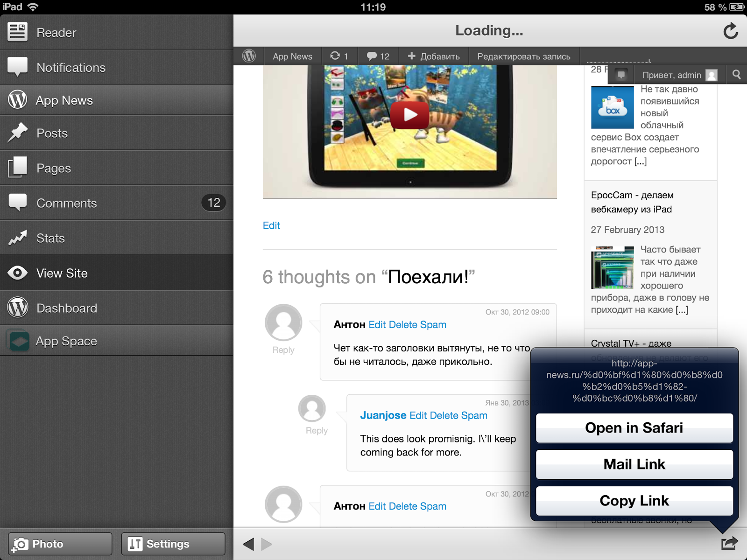Tap the Photo button
The height and width of the screenshot is (560, 747).
(60, 544)
